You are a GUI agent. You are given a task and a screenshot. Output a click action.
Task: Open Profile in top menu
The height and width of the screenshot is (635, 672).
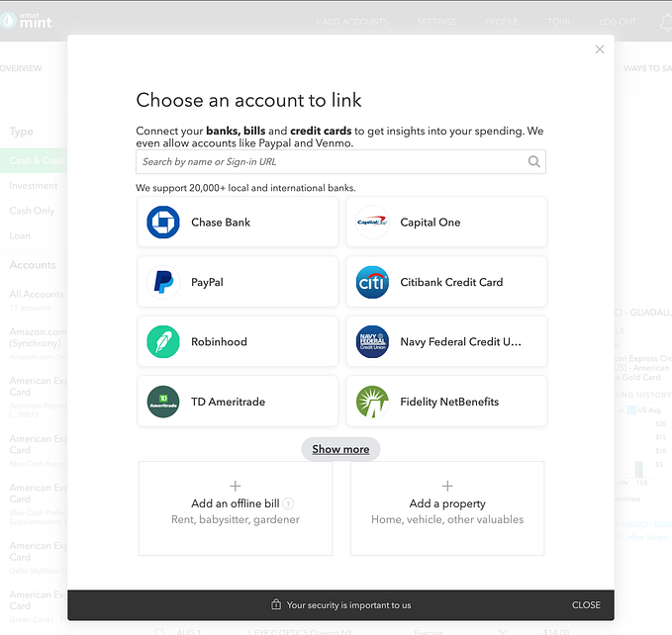coord(502,22)
